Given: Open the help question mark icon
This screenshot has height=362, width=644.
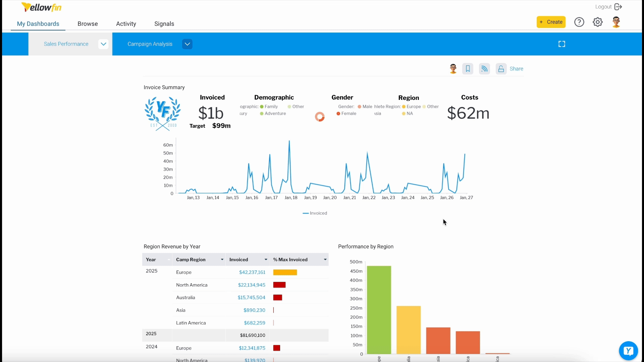Looking at the screenshot, I should 579,22.
